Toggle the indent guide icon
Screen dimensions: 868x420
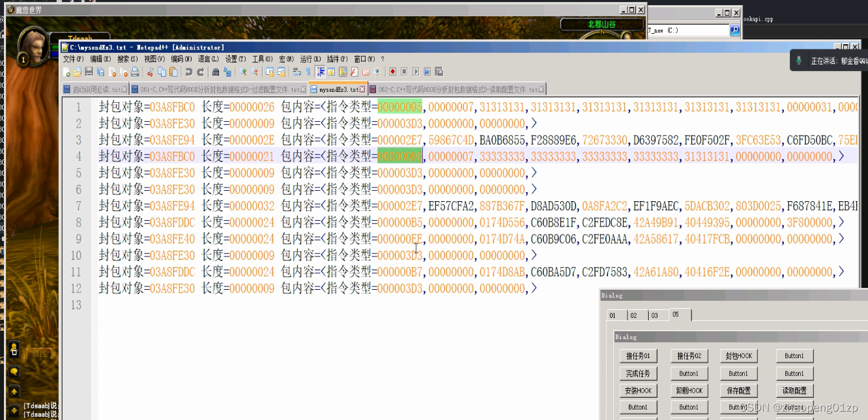pyautogui.click(x=321, y=72)
